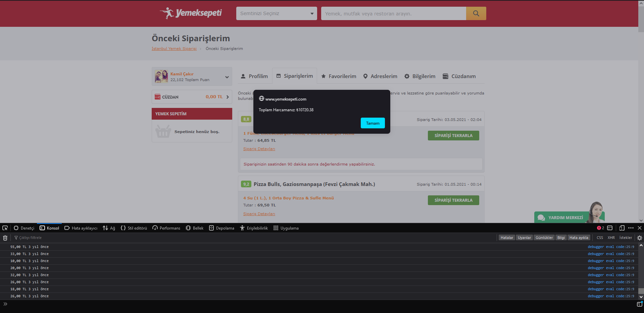Activate the devtools element picker icon
Image resolution: width=644 pixels, height=313 pixels.
pos(5,228)
